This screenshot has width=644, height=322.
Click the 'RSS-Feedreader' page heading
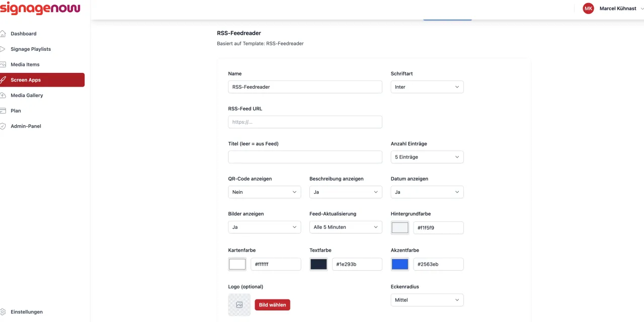pyautogui.click(x=239, y=33)
